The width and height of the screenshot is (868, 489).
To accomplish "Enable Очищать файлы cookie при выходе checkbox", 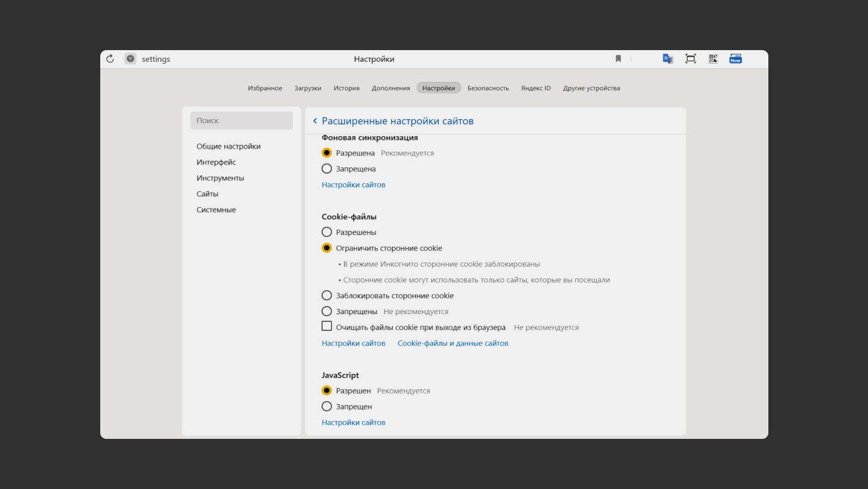I will pyautogui.click(x=326, y=326).
